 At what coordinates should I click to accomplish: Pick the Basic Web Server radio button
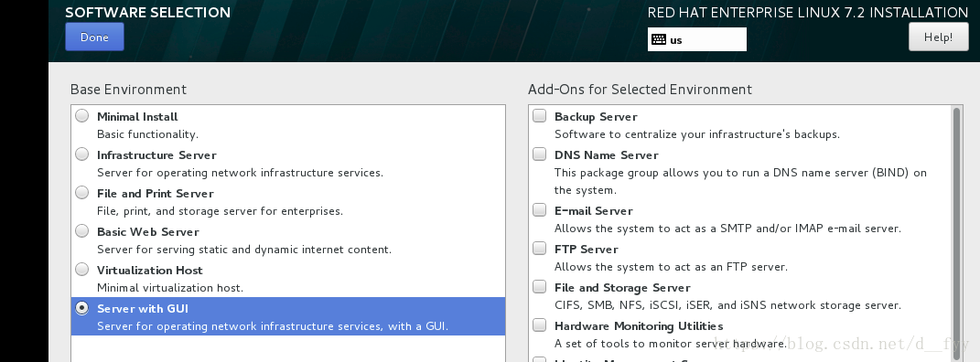coord(81,230)
